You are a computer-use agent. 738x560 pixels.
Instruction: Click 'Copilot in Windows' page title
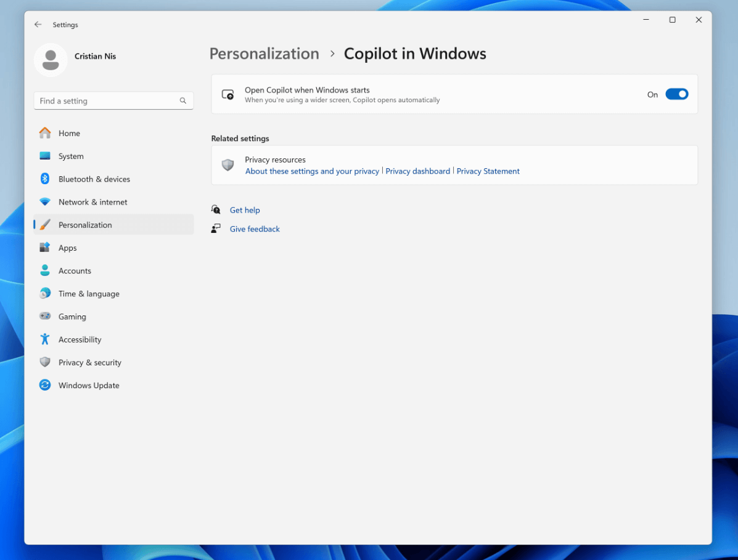(x=415, y=54)
